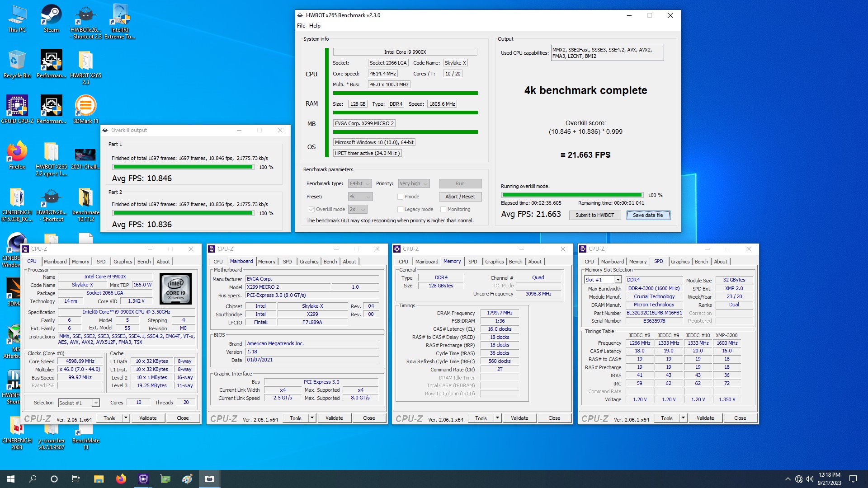Open CINEBENCH R15.038_RC archive icon
868x488 pixels.
(17, 204)
